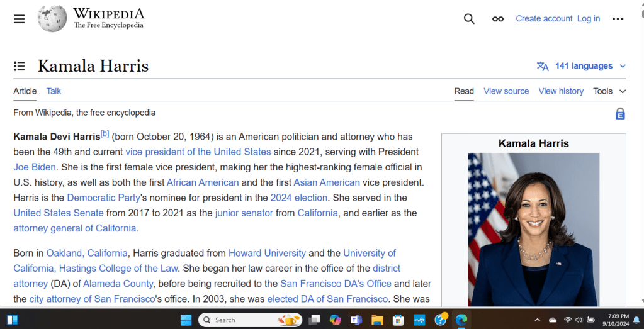The width and height of the screenshot is (644, 329).
Task: Select the View history tab
Action: 561,91
